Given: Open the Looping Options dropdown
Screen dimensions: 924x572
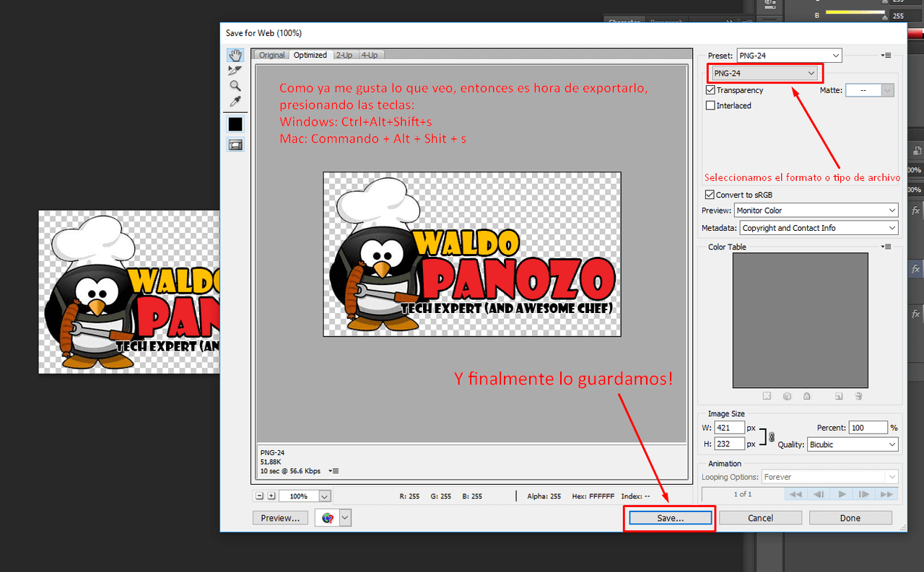Looking at the screenshot, I should (x=830, y=477).
